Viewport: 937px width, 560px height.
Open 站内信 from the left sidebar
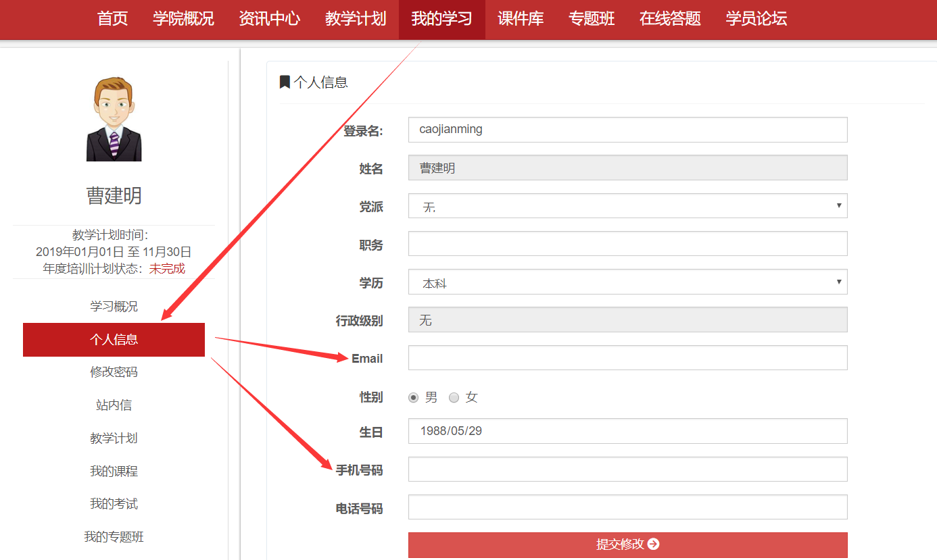pos(113,405)
